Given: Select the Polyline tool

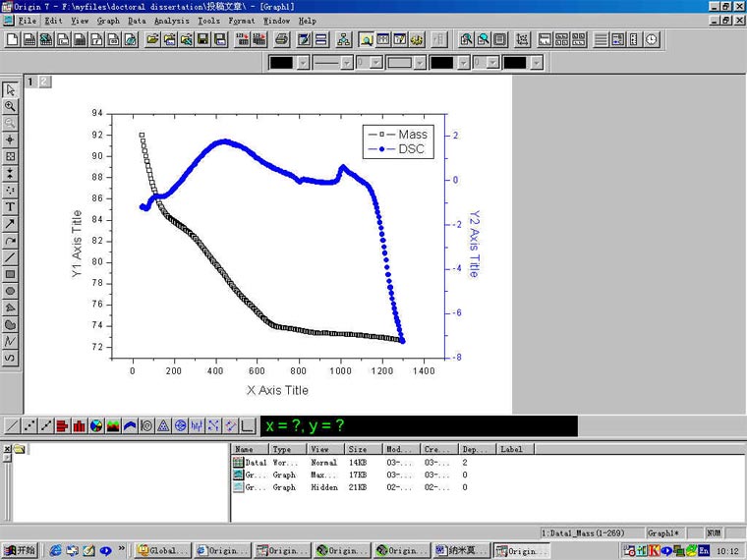Looking at the screenshot, I should click(10, 342).
